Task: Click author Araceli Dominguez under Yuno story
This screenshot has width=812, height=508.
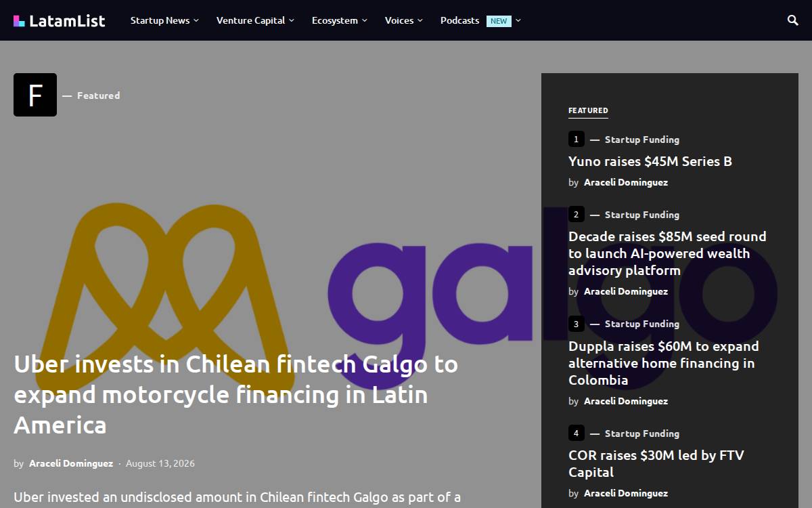Action: (626, 182)
